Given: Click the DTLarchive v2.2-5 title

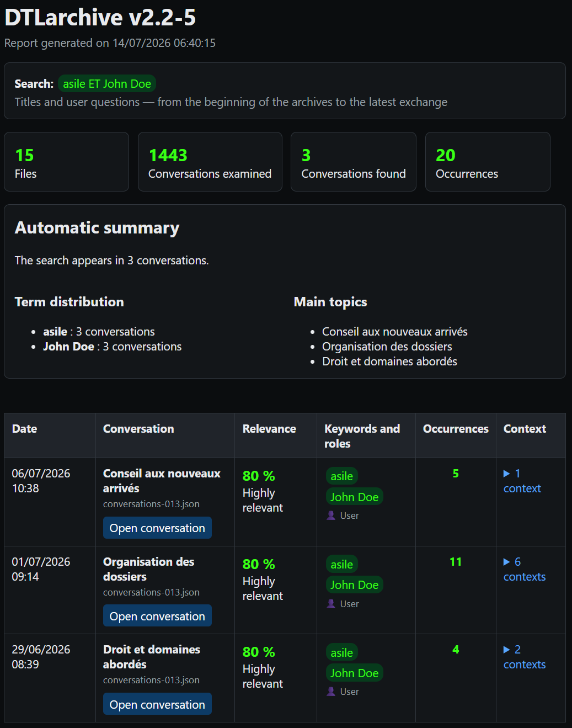Looking at the screenshot, I should click(x=100, y=18).
